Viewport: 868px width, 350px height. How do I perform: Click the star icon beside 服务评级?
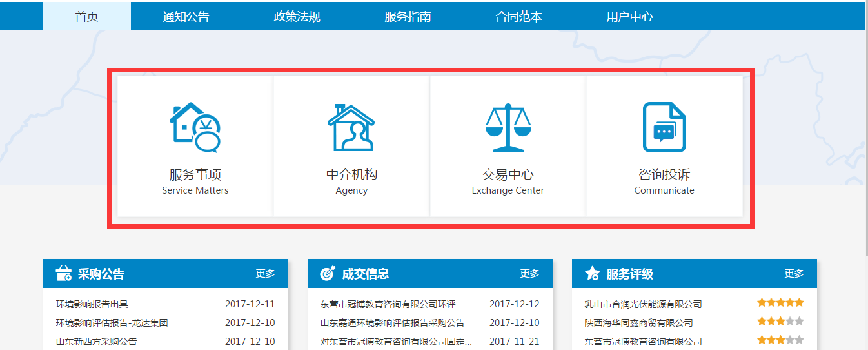pyautogui.click(x=592, y=274)
